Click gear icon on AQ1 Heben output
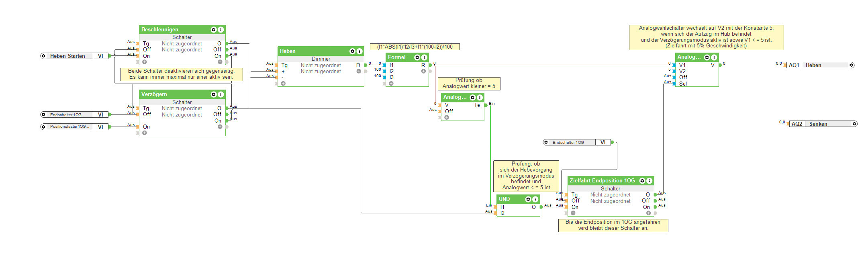 (x=851, y=65)
